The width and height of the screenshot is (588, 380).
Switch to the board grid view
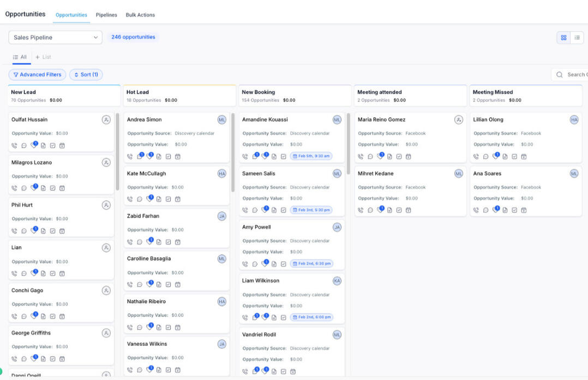click(x=563, y=38)
